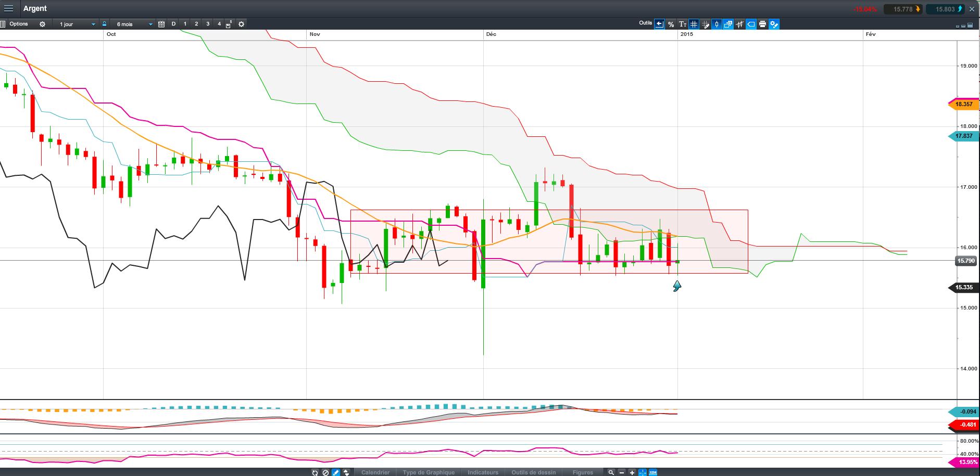The width and height of the screenshot is (980, 476).
Task: Open the Indicateurs tab
Action: (x=483, y=472)
